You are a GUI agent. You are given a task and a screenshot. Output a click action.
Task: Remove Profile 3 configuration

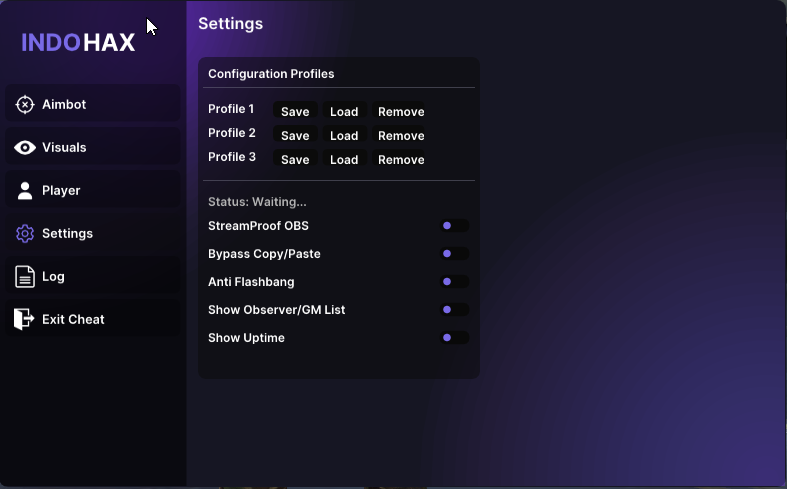[401, 160]
